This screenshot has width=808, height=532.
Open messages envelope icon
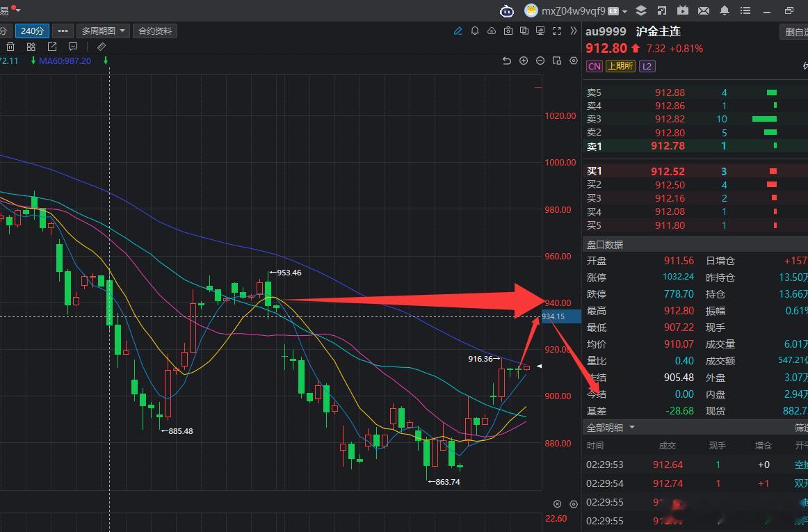click(x=704, y=10)
